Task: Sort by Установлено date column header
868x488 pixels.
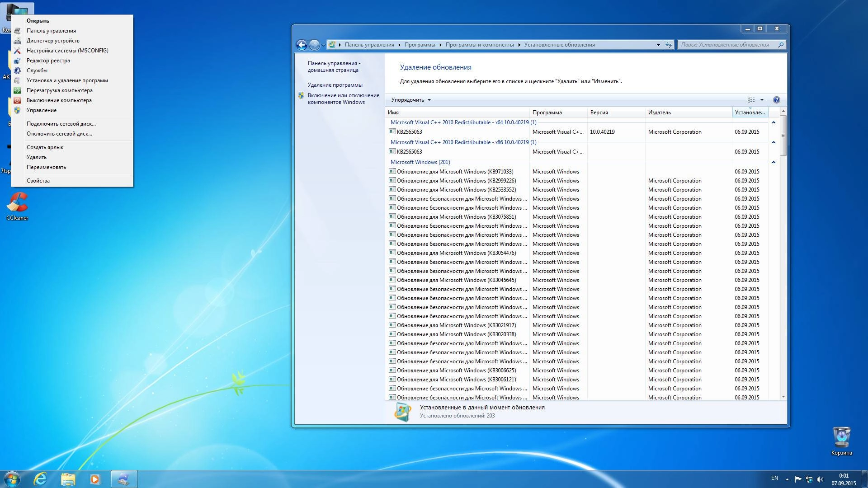Action: [750, 113]
